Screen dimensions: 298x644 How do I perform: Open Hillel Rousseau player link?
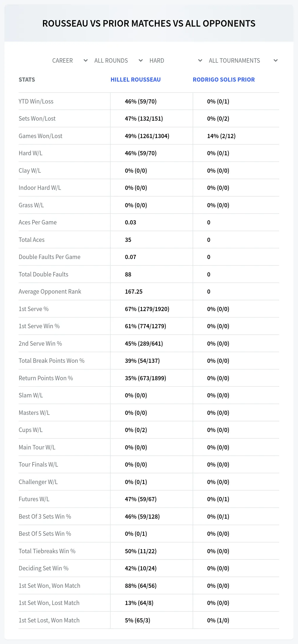pyautogui.click(x=136, y=80)
